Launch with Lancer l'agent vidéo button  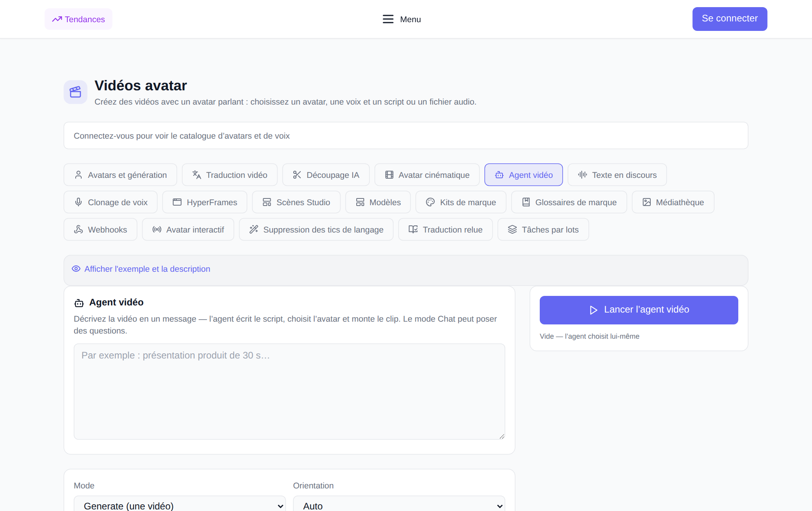click(x=639, y=310)
